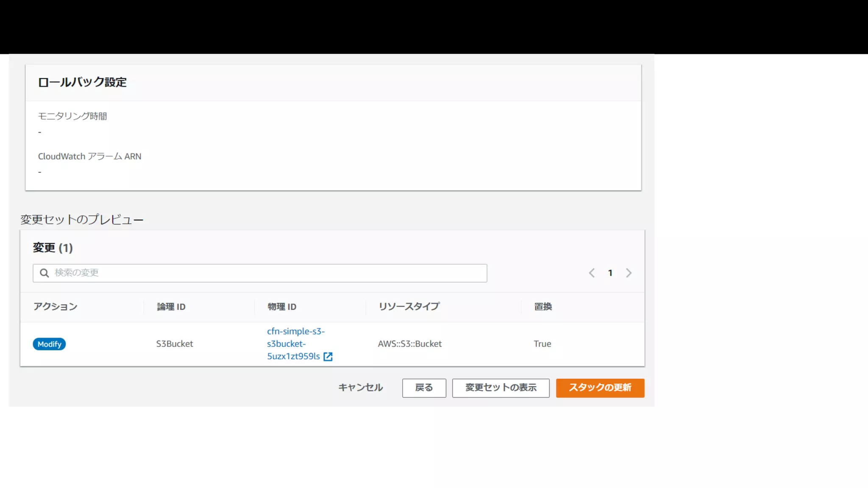Viewport: 868px width, 488px height.
Task: Sort by the 論理 ID column header
Action: [171, 307]
